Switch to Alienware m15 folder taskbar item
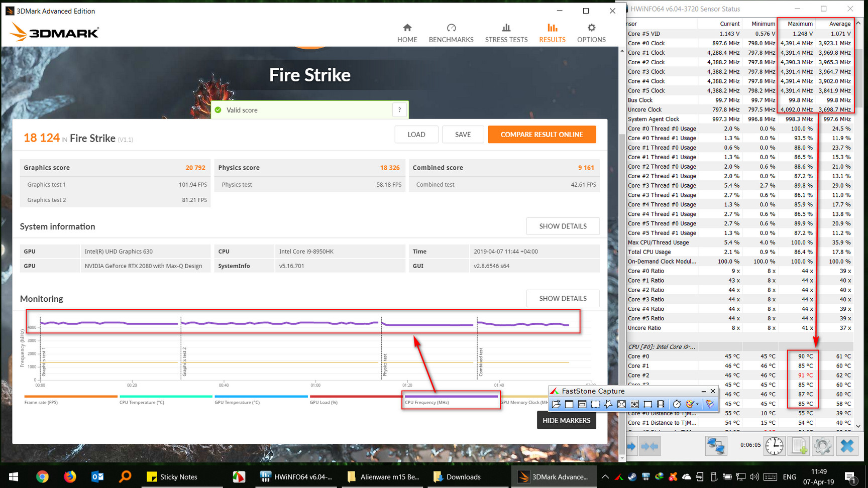Viewport: 868px width, 488px height. tap(384, 476)
